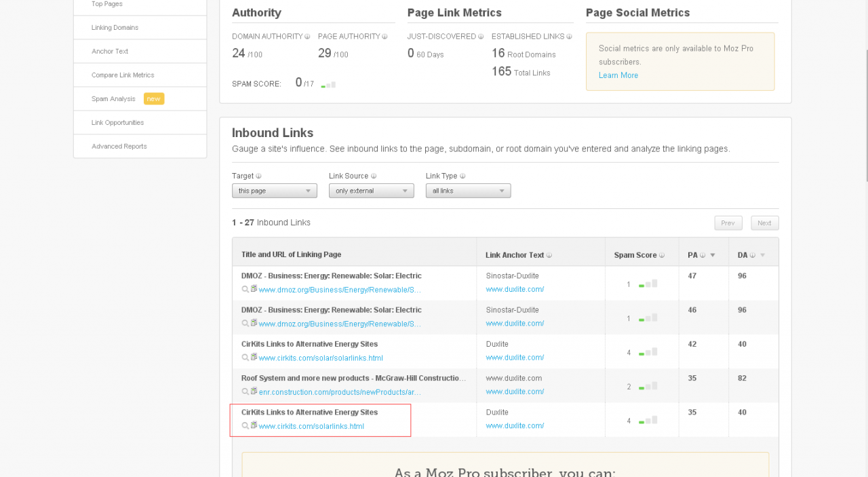Viewport: 868px width, 477px height.
Task: Follow the Learn More link
Action: click(618, 75)
